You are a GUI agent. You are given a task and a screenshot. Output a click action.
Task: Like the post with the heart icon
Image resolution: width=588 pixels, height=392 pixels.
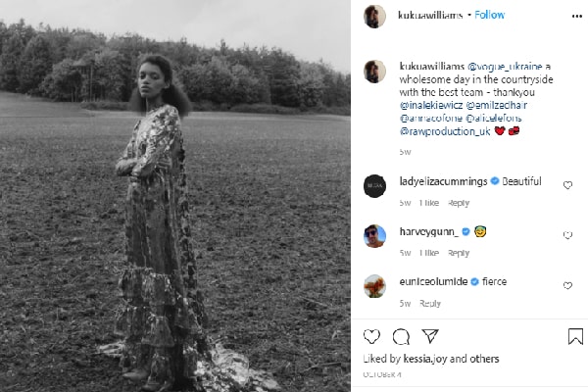point(373,337)
